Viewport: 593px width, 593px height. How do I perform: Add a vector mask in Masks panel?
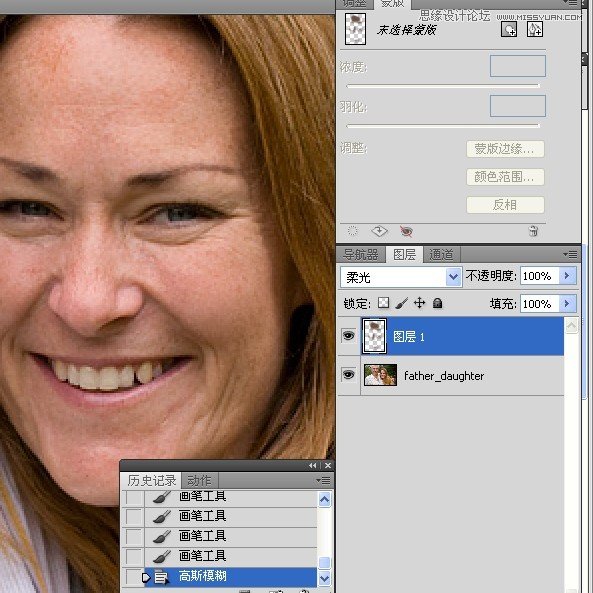[534, 29]
